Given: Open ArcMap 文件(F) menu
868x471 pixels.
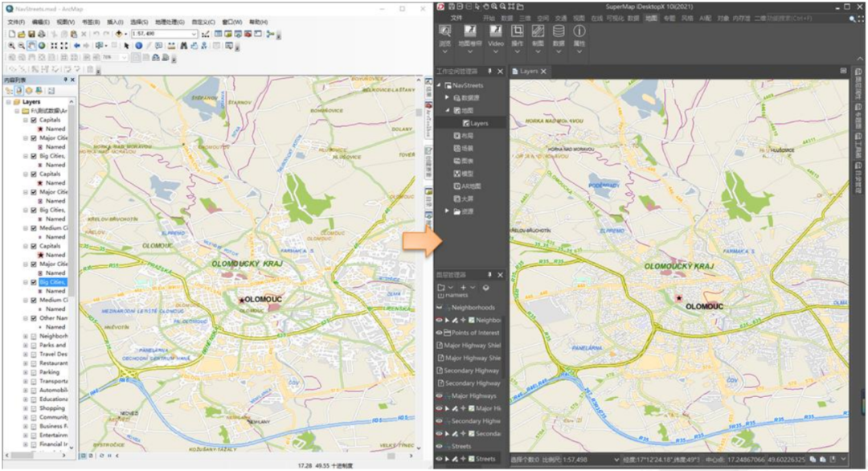Looking at the screenshot, I should click(16, 23).
